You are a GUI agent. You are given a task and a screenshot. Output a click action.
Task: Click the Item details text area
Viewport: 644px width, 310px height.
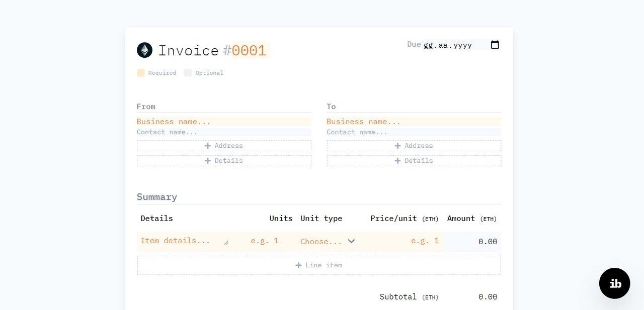tap(184, 241)
